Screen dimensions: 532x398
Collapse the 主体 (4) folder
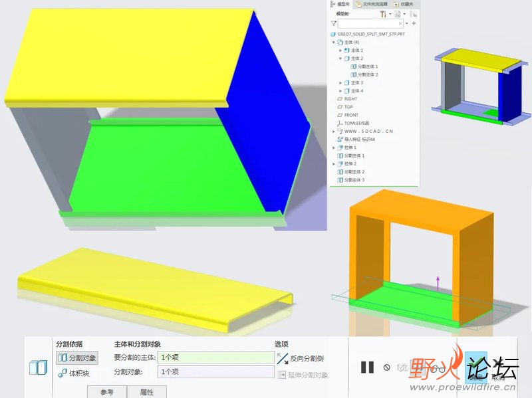(334, 43)
